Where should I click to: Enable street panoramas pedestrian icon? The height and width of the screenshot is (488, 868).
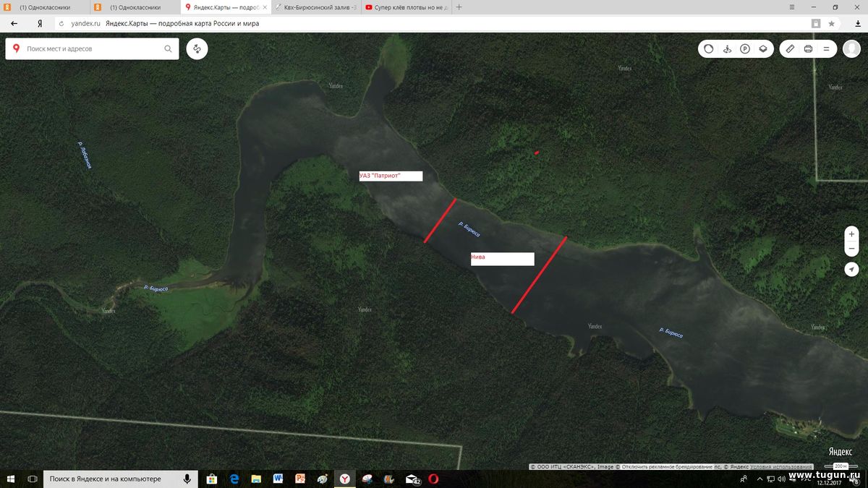(x=727, y=49)
